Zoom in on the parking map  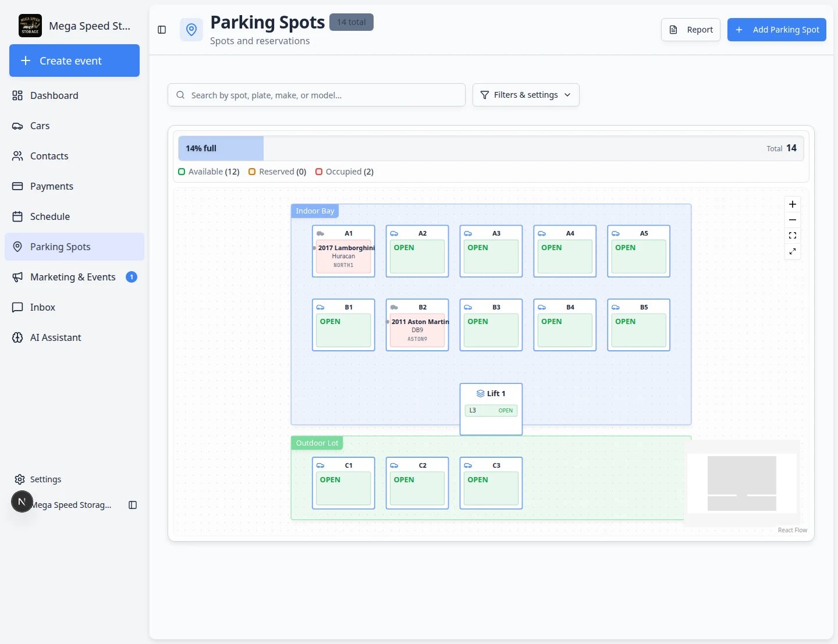pyautogui.click(x=793, y=204)
